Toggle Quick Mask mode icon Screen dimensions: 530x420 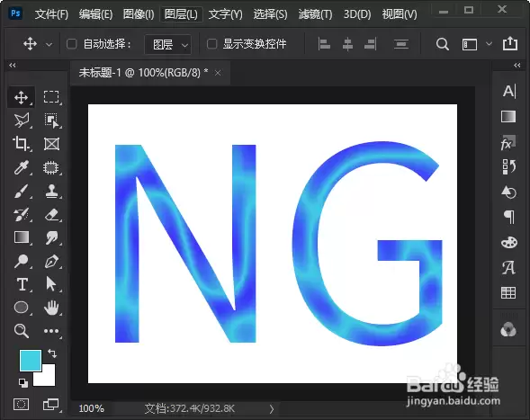pos(21,404)
